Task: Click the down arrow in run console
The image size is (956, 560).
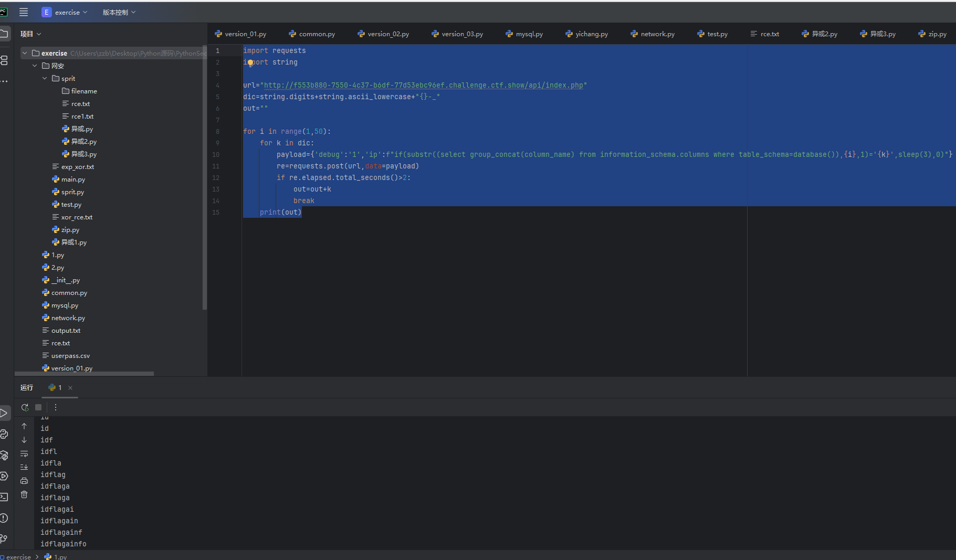Action: click(x=24, y=440)
